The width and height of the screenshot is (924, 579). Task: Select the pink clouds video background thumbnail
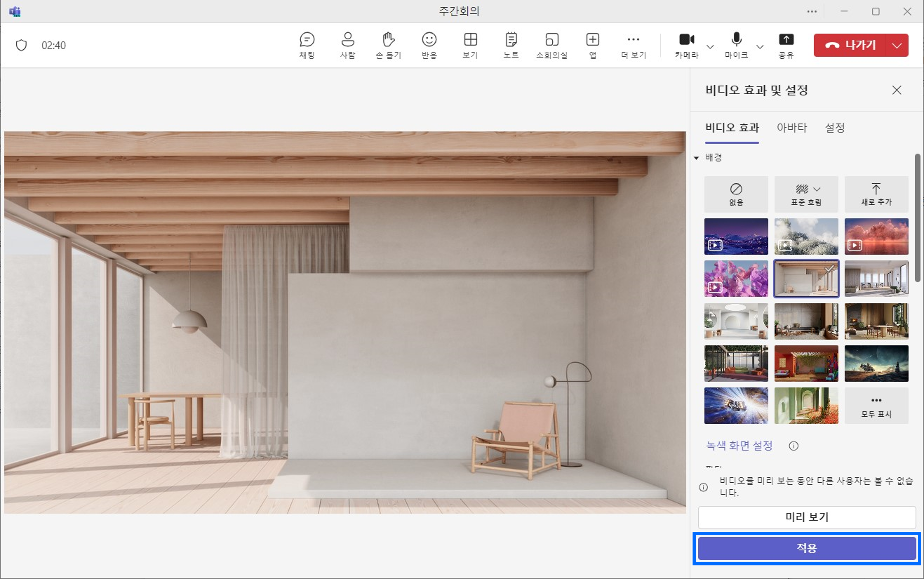876,236
